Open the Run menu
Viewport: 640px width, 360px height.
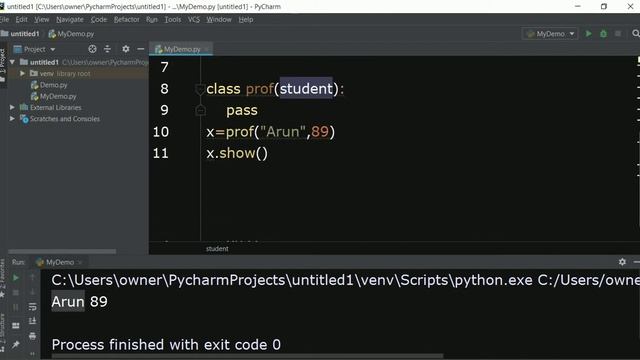point(151,20)
